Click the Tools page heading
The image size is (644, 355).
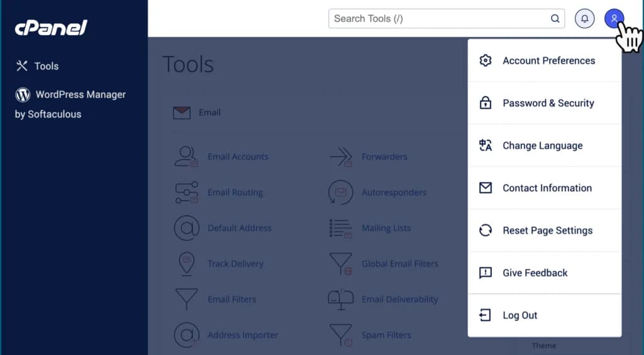point(188,65)
